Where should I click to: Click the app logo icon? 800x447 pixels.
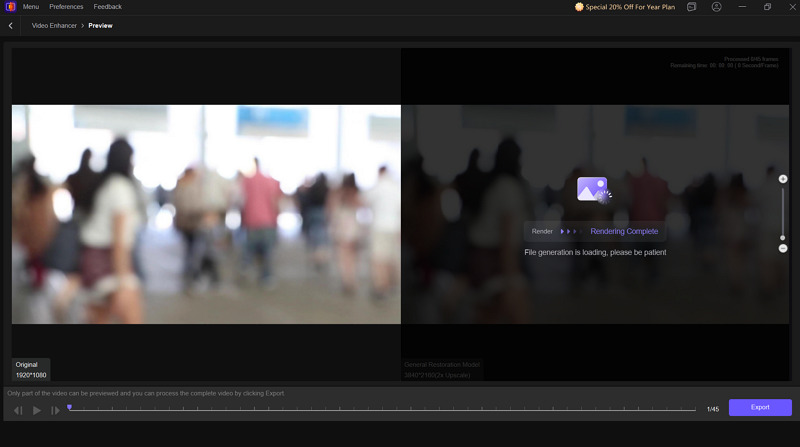(10, 7)
